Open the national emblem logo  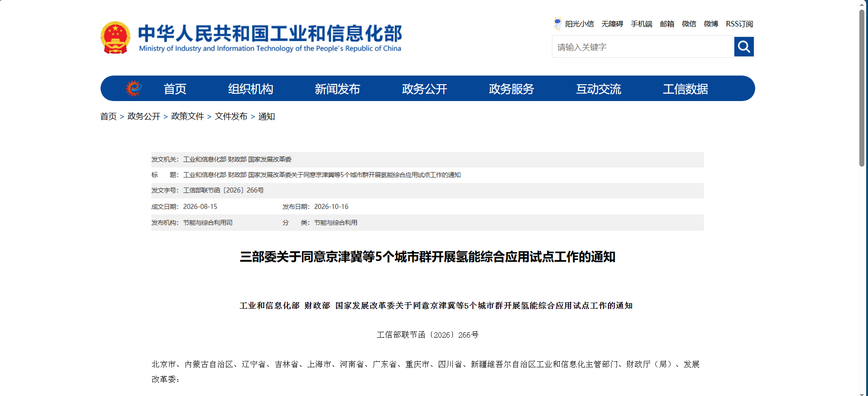click(x=115, y=37)
